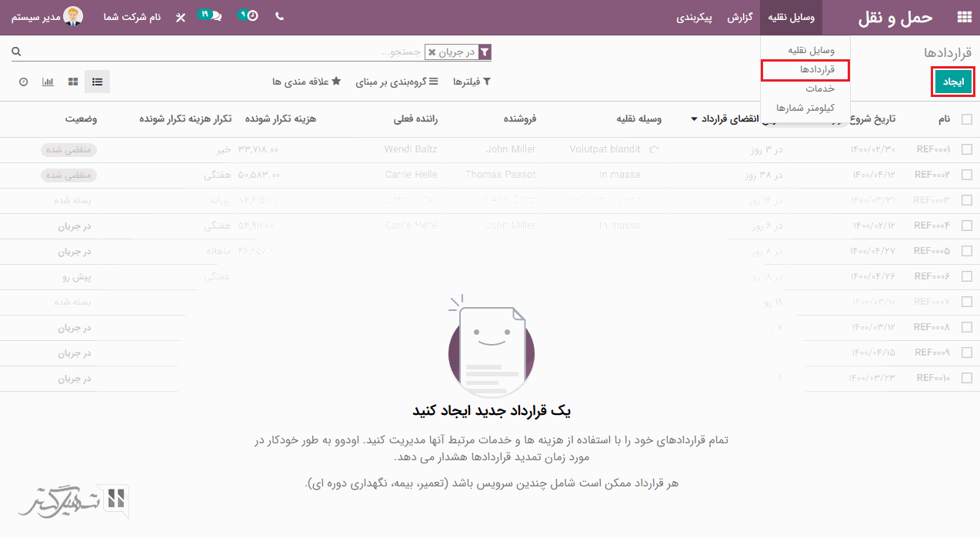Screen dimensions: 980x538
Task: Switch to kanban view
Action: (x=73, y=82)
